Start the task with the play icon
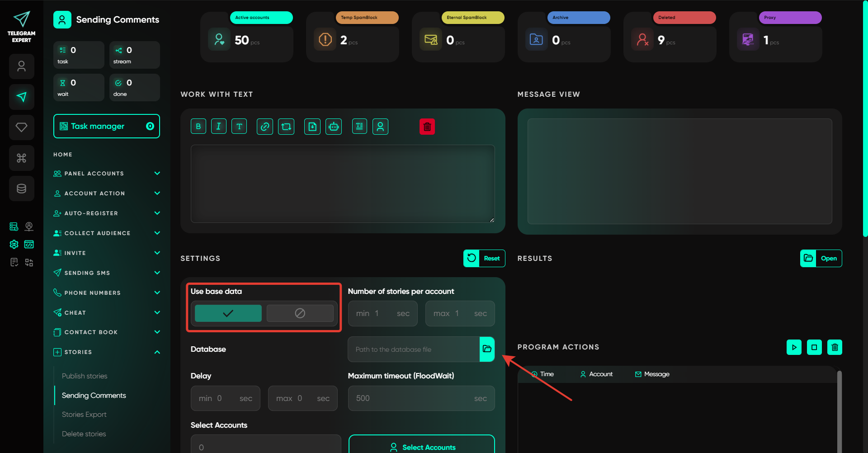Viewport: 868px width, 453px height. (794, 347)
